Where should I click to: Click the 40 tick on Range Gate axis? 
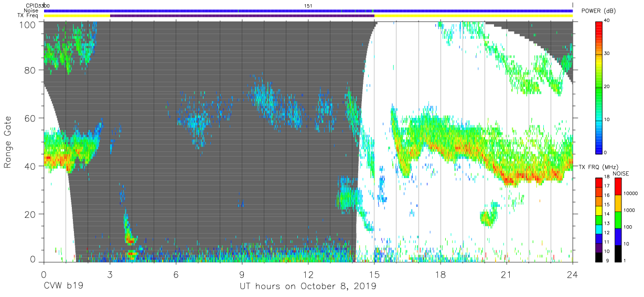(30, 166)
